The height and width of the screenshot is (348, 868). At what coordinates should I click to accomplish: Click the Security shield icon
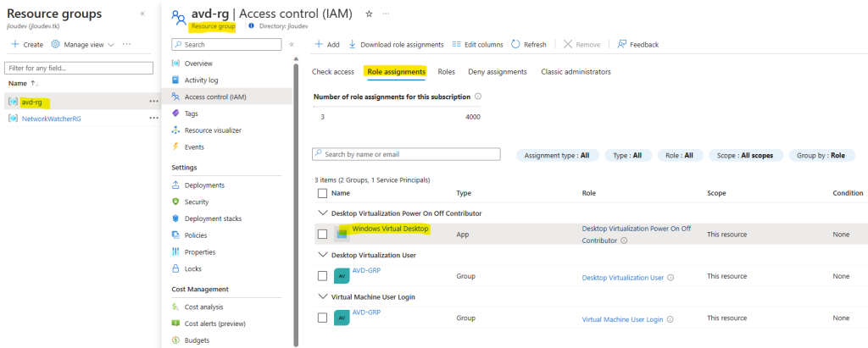tap(175, 202)
